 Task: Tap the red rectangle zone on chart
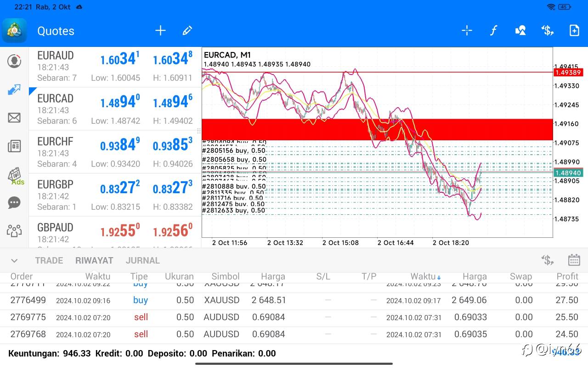pos(377,129)
